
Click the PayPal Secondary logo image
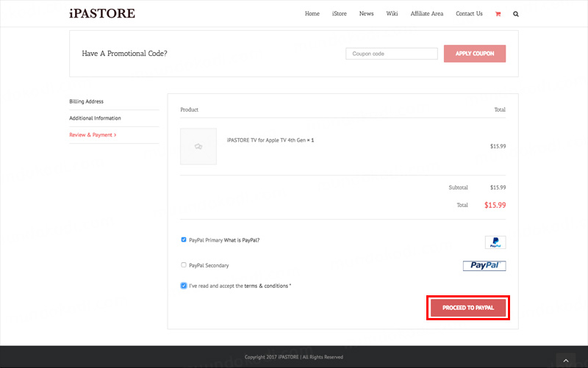pyautogui.click(x=484, y=266)
